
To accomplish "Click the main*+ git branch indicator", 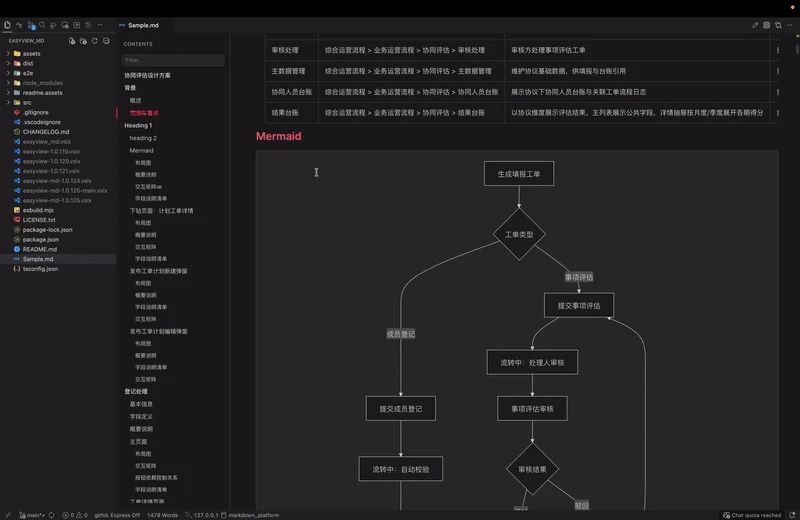I will (32, 515).
